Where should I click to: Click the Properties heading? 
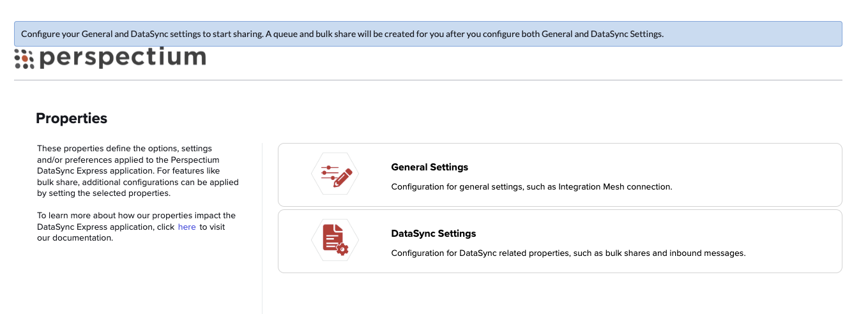[x=72, y=118]
